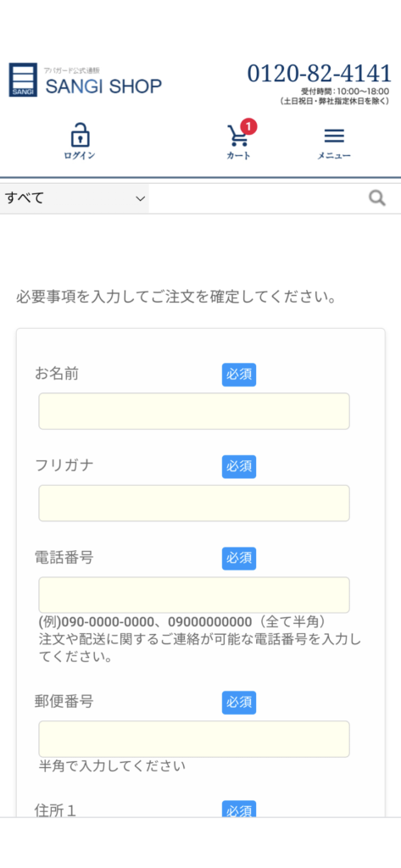
Task: Click the 必須 badge beside お名前
Action: pos(239,375)
